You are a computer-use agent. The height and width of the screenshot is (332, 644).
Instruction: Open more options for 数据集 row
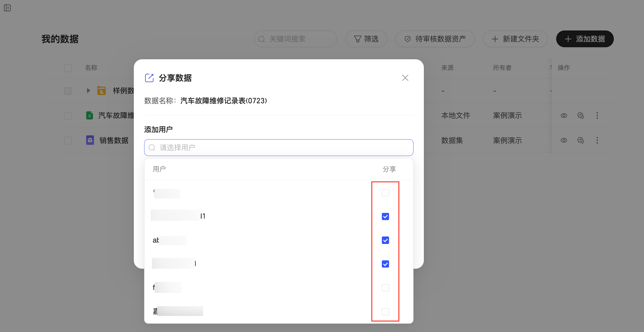[597, 140]
